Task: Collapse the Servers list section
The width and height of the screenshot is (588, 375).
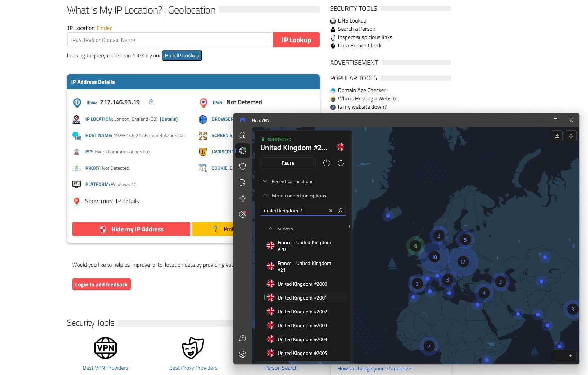Action: point(281,229)
